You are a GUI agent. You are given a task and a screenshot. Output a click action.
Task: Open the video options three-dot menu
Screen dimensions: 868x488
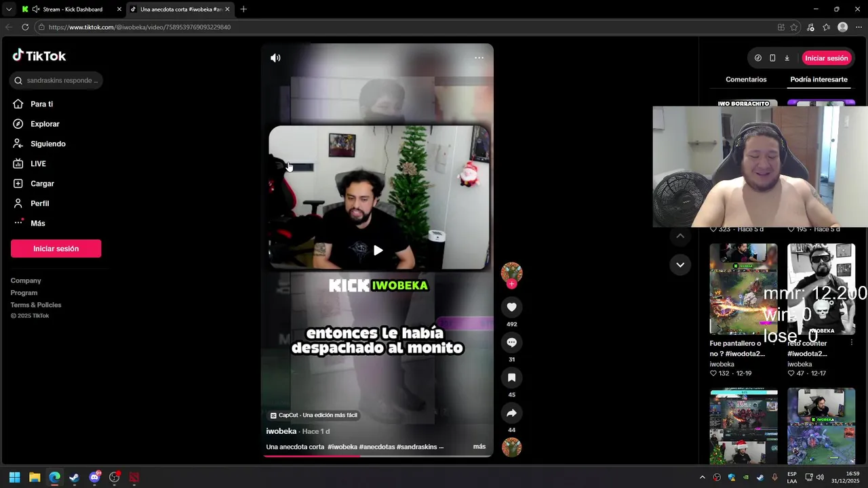click(x=479, y=58)
